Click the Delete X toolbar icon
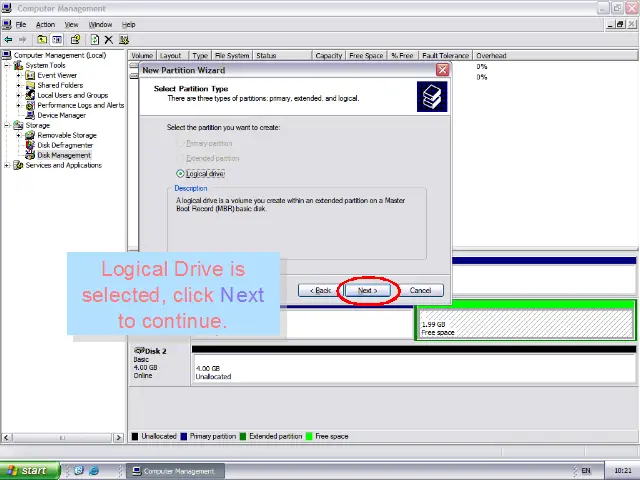The height and width of the screenshot is (480, 640). (x=109, y=40)
